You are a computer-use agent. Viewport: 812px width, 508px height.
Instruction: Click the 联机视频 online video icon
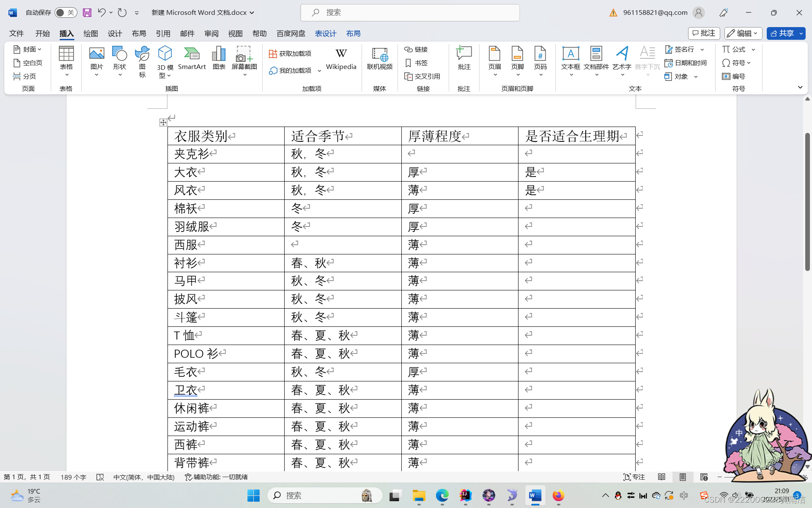coord(379,58)
